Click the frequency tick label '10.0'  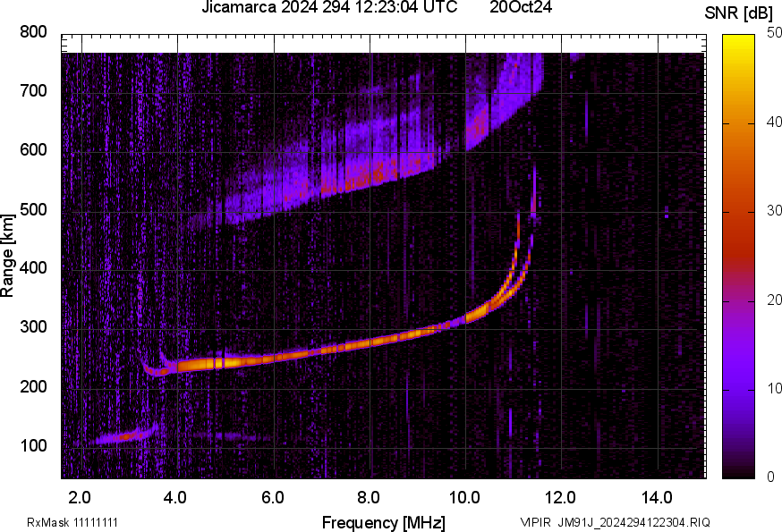click(464, 498)
